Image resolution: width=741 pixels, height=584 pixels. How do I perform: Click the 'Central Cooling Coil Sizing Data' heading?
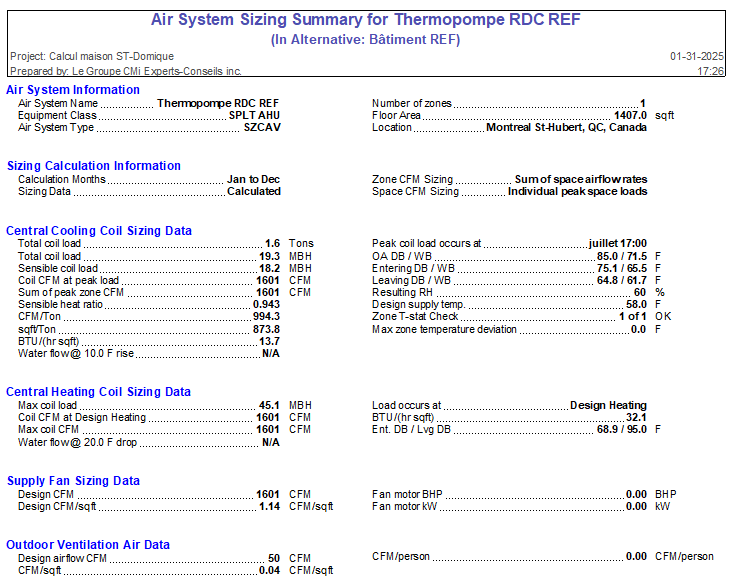tap(99, 231)
